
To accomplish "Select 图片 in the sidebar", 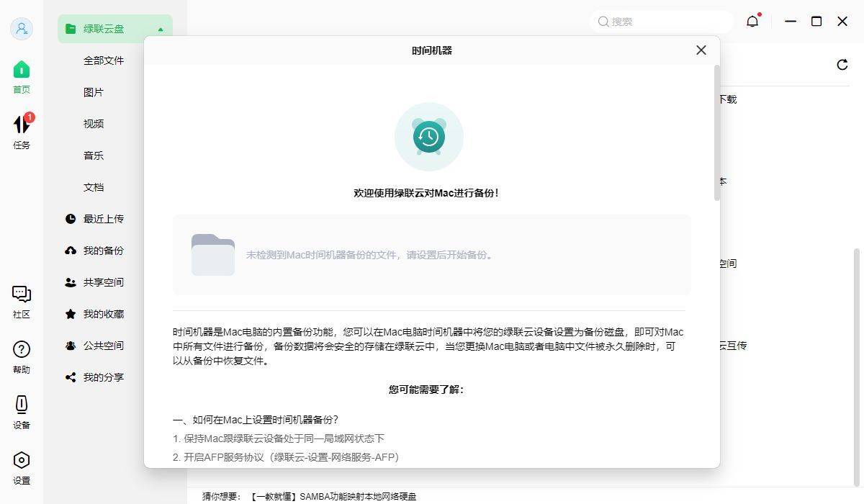I will (94, 92).
